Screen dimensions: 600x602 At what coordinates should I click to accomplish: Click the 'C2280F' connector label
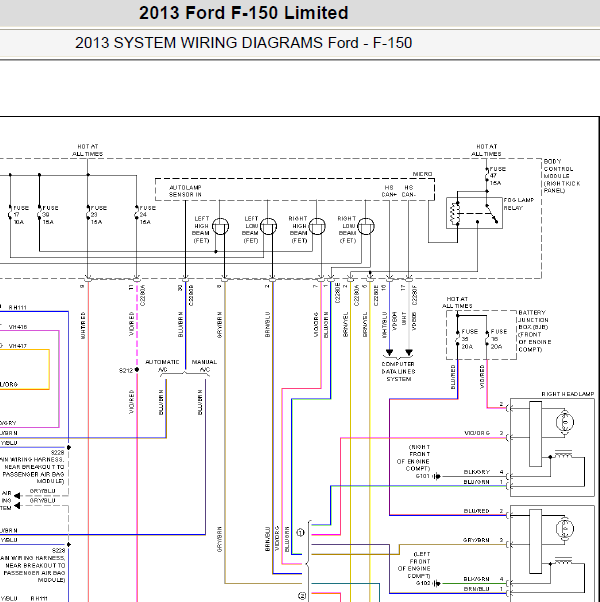(415, 295)
